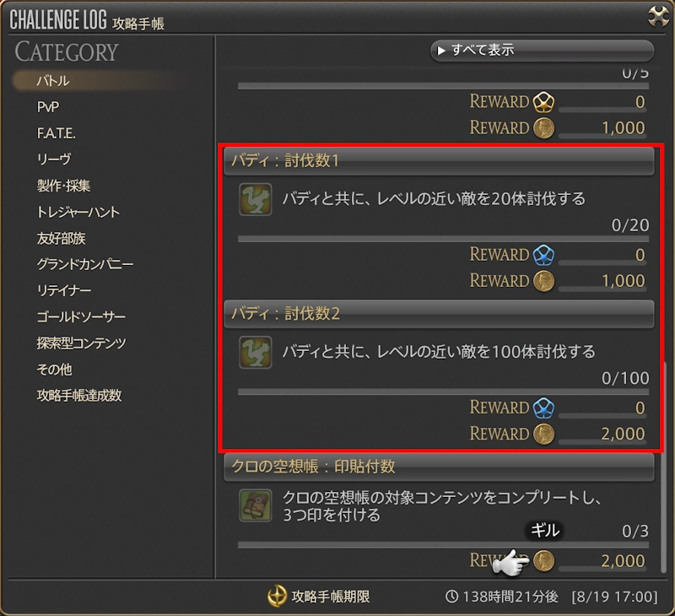Open the 攻略手帳達成数 category

pos(79,395)
